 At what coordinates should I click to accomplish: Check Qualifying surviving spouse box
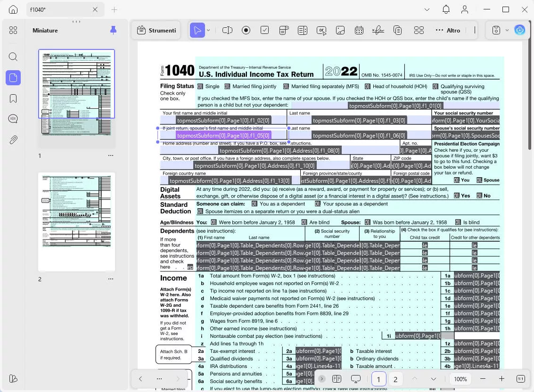[435, 87]
